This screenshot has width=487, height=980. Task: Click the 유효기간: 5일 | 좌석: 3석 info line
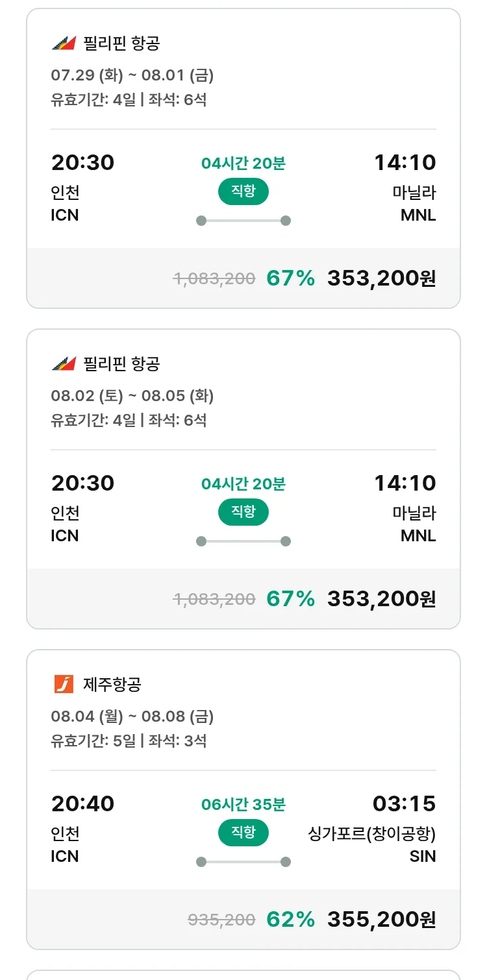point(129,741)
